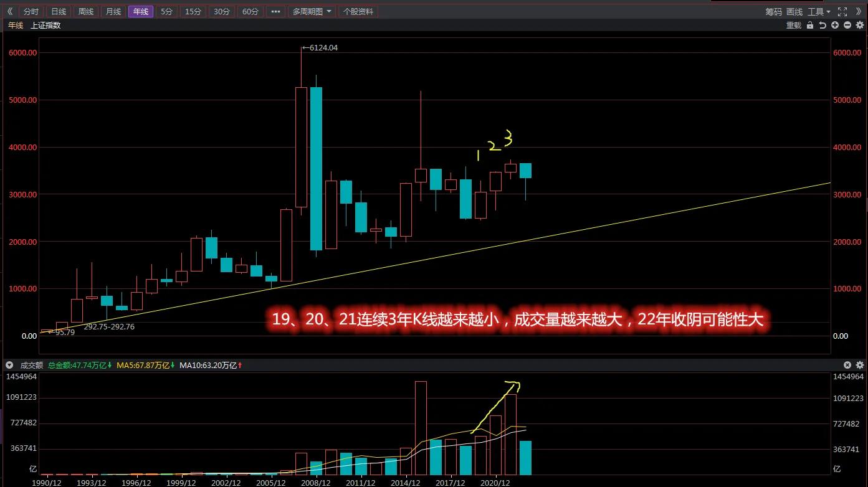Click left volume axis 1454964 label
Image resolution: width=868 pixels, height=487 pixels.
(22, 377)
